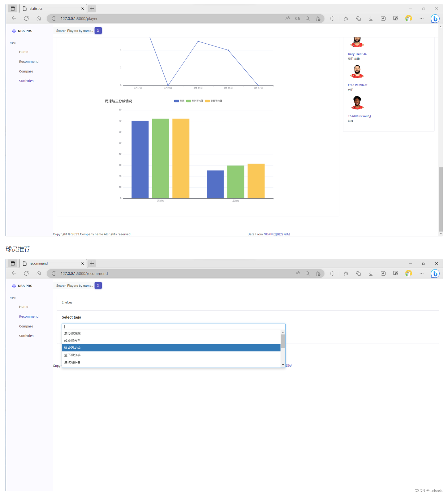The width and height of the screenshot is (448, 495).
Task: Open the Thaddeus Young player link
Action: tap(360, 116)
